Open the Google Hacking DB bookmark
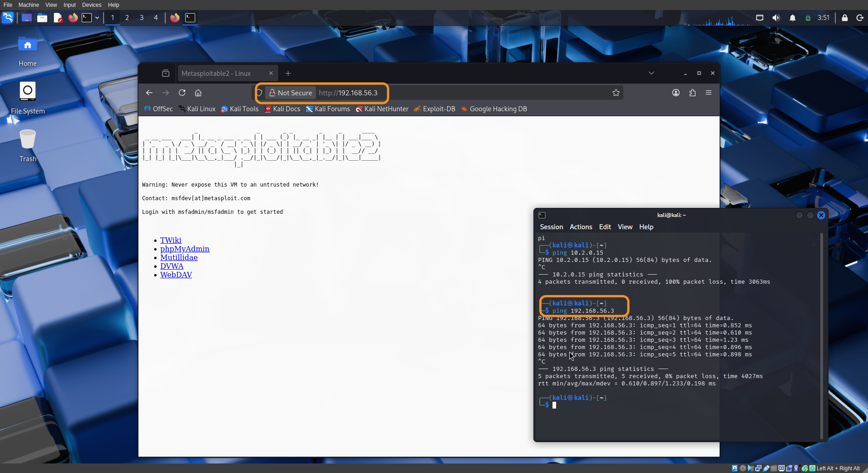868x473 pixels. click(493, 109)
